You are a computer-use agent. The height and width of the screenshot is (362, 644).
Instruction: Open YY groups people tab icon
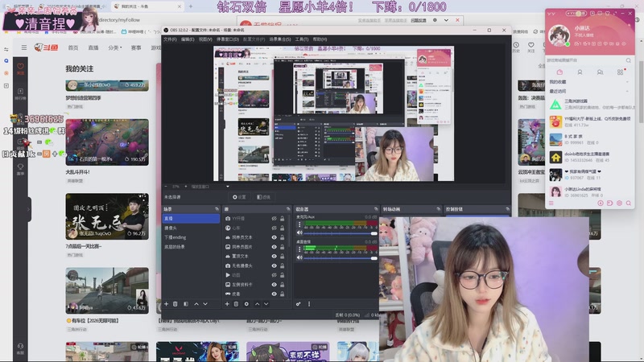click(600, 72)
